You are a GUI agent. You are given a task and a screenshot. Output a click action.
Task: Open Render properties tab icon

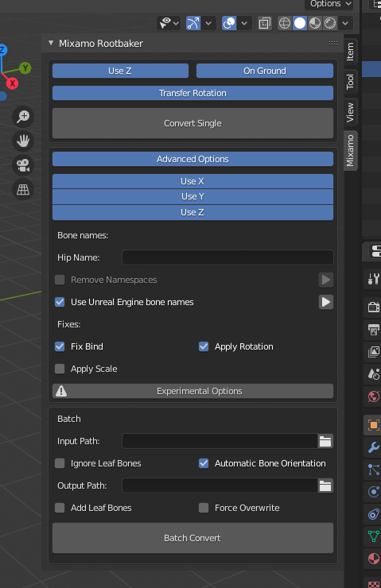374,308
